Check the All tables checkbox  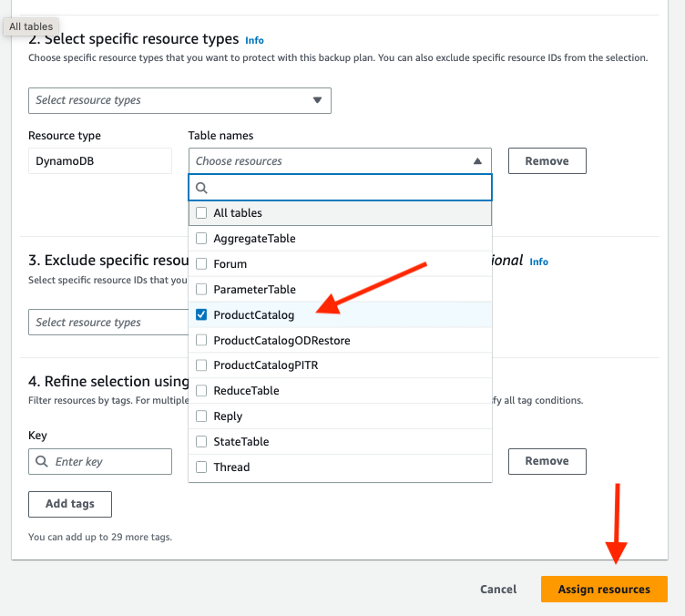pos(201,212)
